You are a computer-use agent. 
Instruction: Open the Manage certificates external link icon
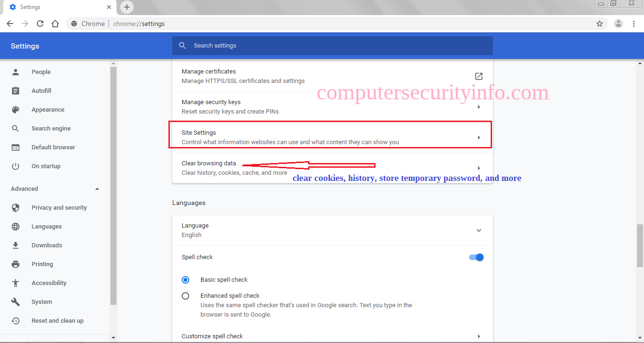pos(479,76)
